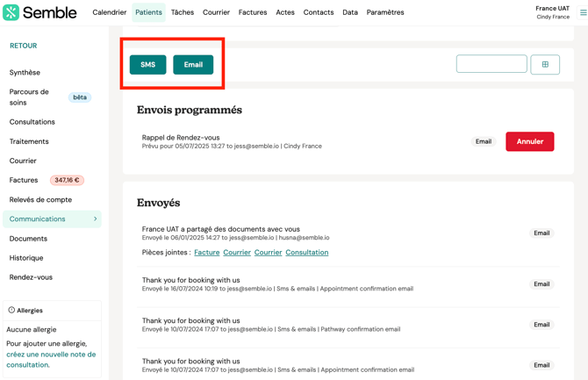Viewport: 588px width, 380px height.
Task: Cancel the scheduled Rappel de Rendez-vous
Action: coord(529,141)
